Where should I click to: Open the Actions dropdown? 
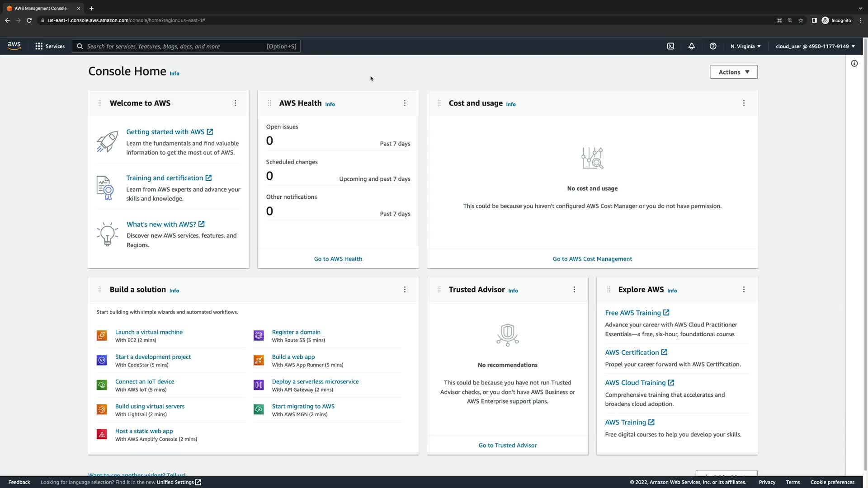click(x=733, y=72)
